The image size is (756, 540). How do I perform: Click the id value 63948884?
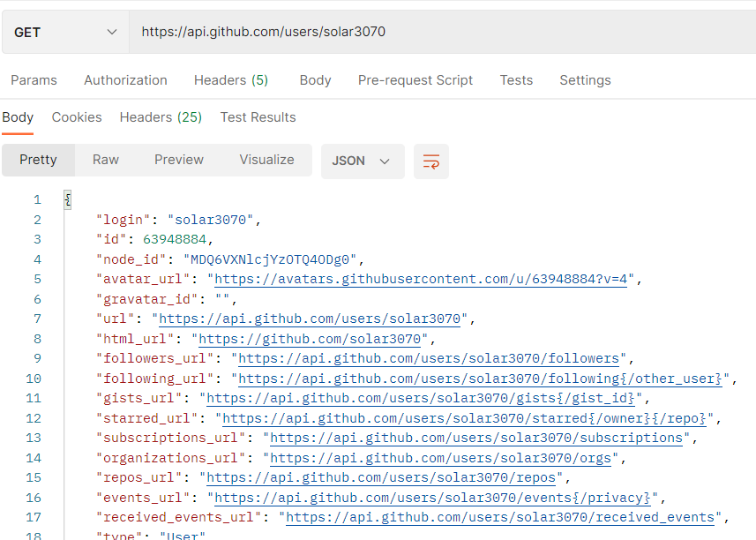click(x=175, y=239)
